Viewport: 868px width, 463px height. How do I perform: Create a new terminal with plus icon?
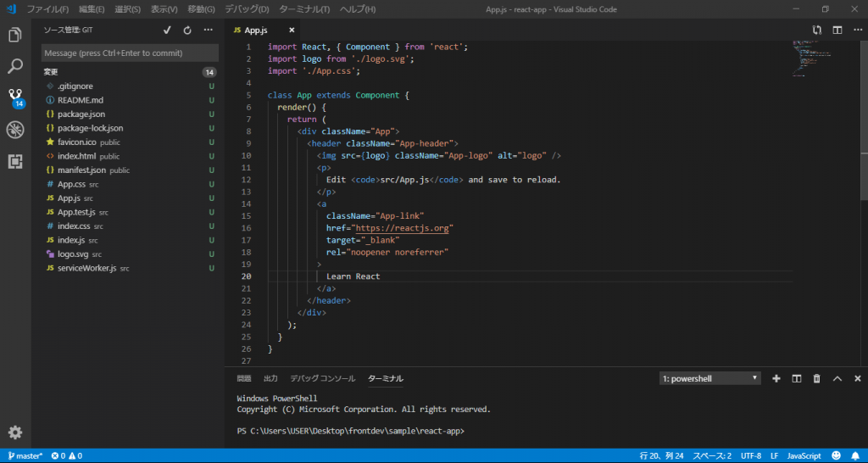click(776, 379)
